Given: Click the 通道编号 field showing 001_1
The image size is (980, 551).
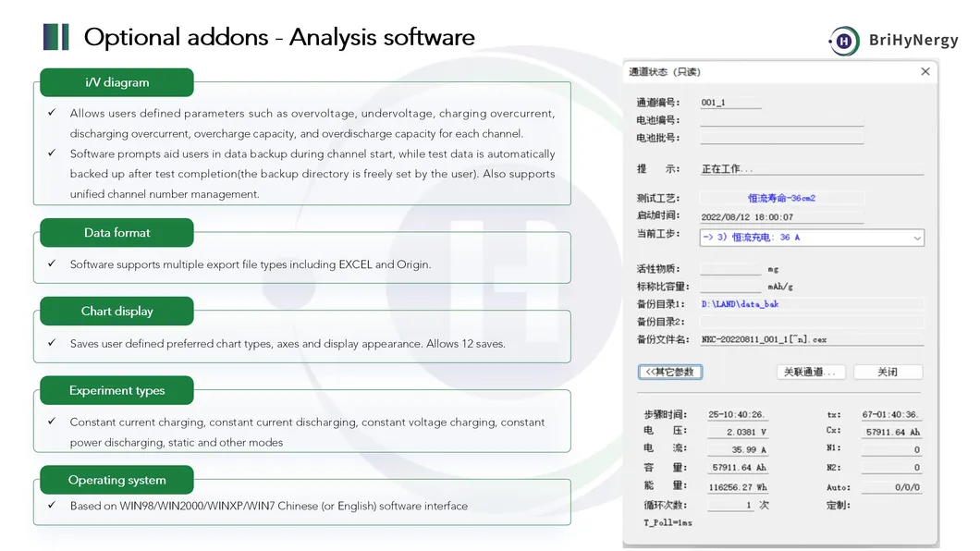Looking at the screenshot, I should point(730,103).
